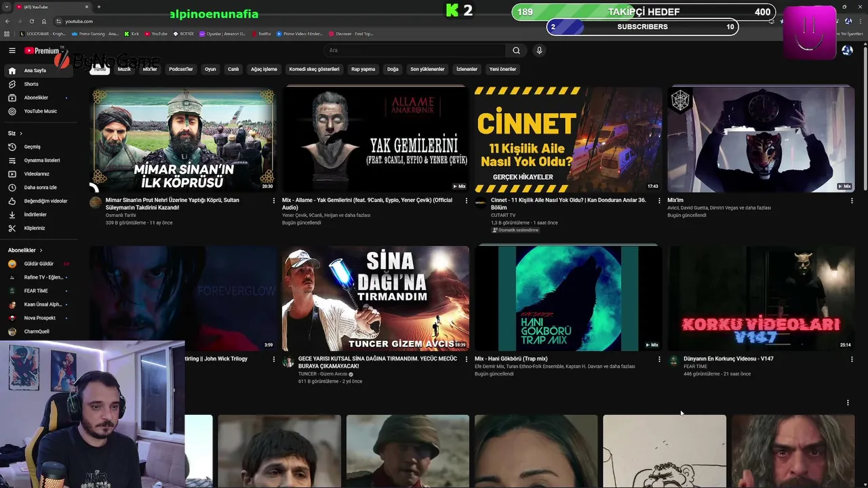The height and width of the screenshot is (488, 868).
Task: Reload the YouTube page
Action: [x=31, y=21]
